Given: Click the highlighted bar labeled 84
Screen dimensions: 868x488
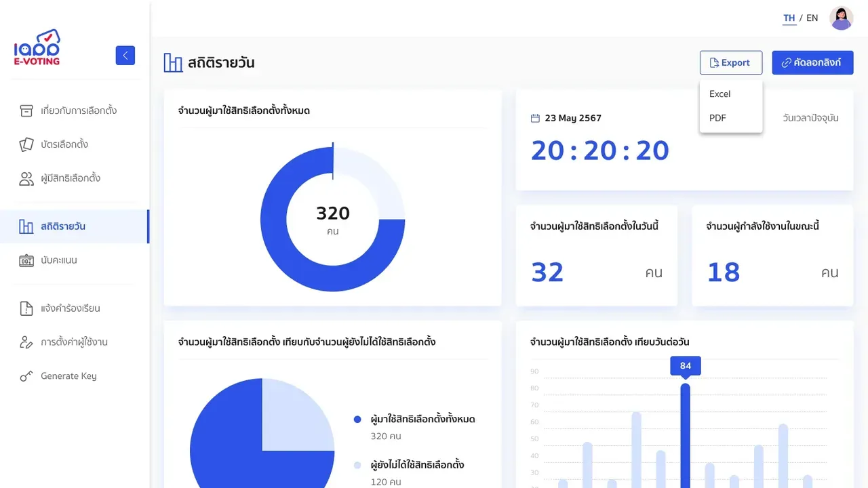Looking at the screenshot, I should coord(686,436).
